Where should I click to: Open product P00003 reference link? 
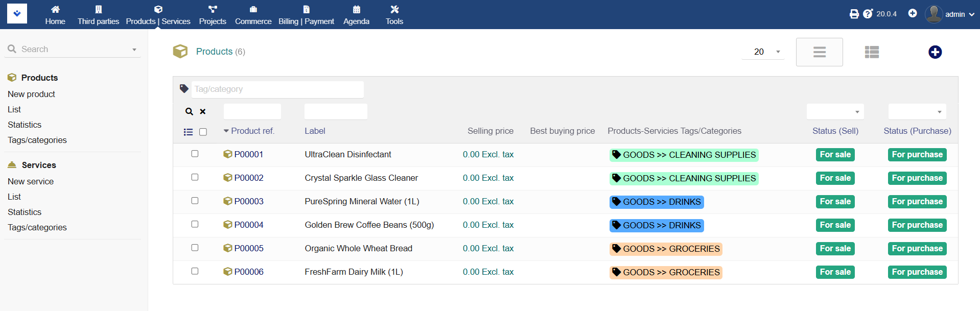[248, 201]
